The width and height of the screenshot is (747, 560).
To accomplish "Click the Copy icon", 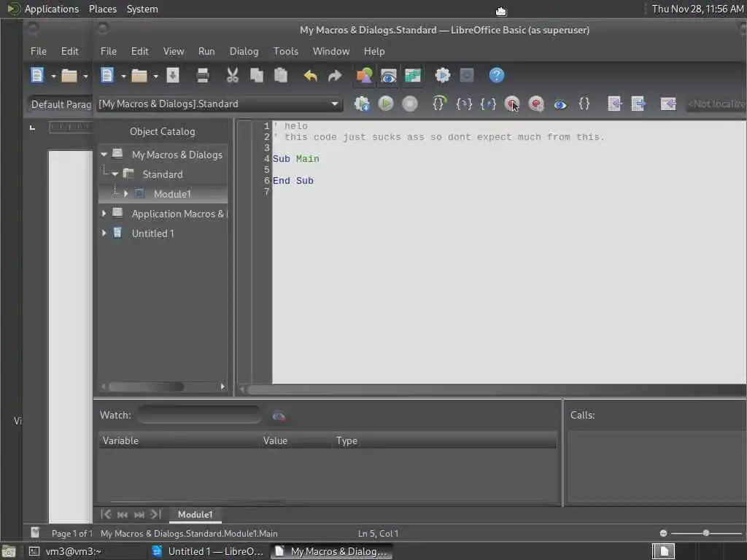I will [257, 75].
